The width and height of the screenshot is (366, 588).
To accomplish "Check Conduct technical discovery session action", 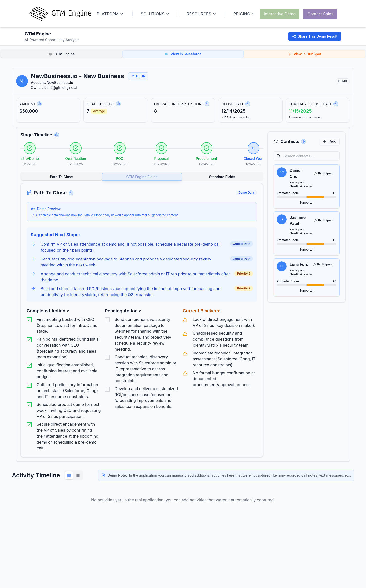I will click(107, 357).
